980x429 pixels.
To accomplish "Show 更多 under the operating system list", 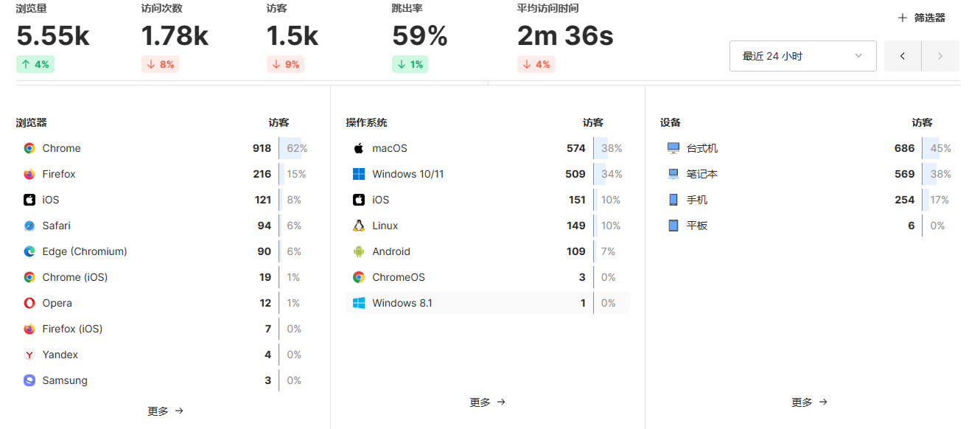I will [x=487, y=402].
